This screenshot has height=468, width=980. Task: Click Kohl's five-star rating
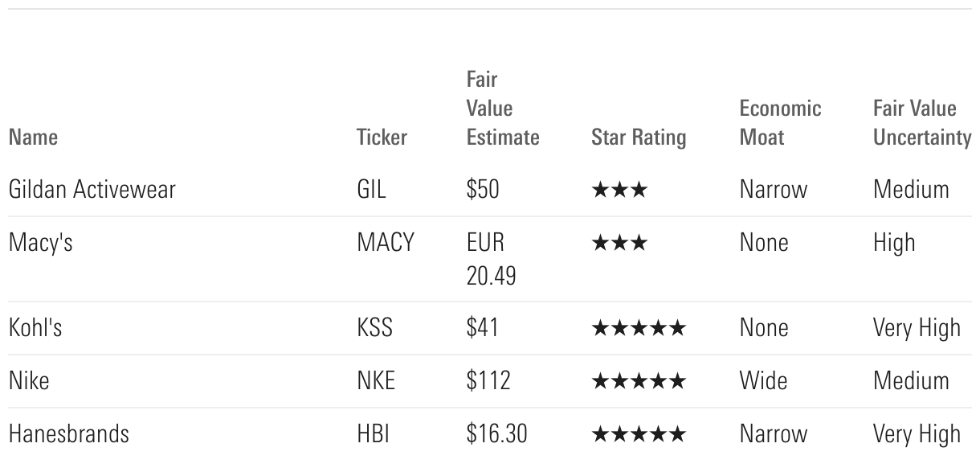click(x=639, y=328)
